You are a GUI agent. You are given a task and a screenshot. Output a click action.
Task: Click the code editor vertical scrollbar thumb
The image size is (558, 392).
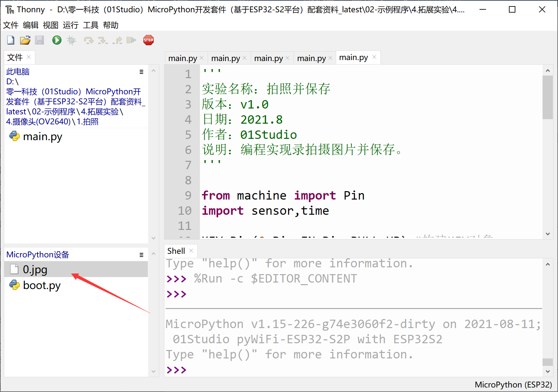[548, 97]
